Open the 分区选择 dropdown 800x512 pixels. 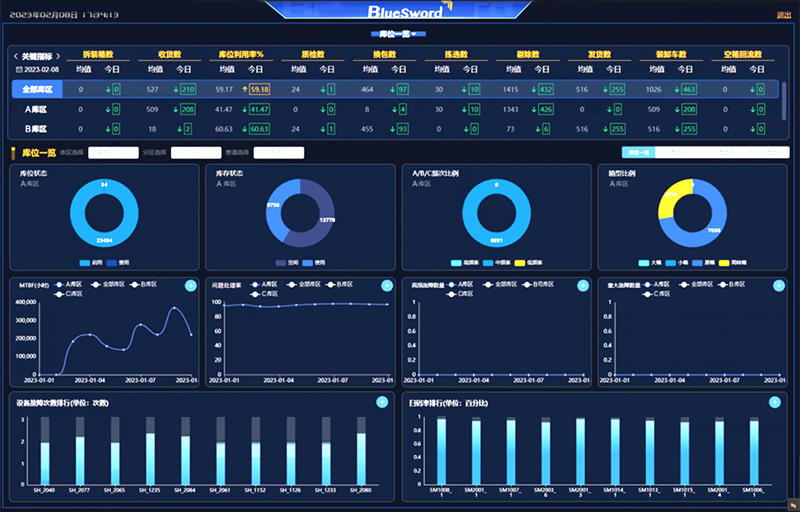[195, 153]
